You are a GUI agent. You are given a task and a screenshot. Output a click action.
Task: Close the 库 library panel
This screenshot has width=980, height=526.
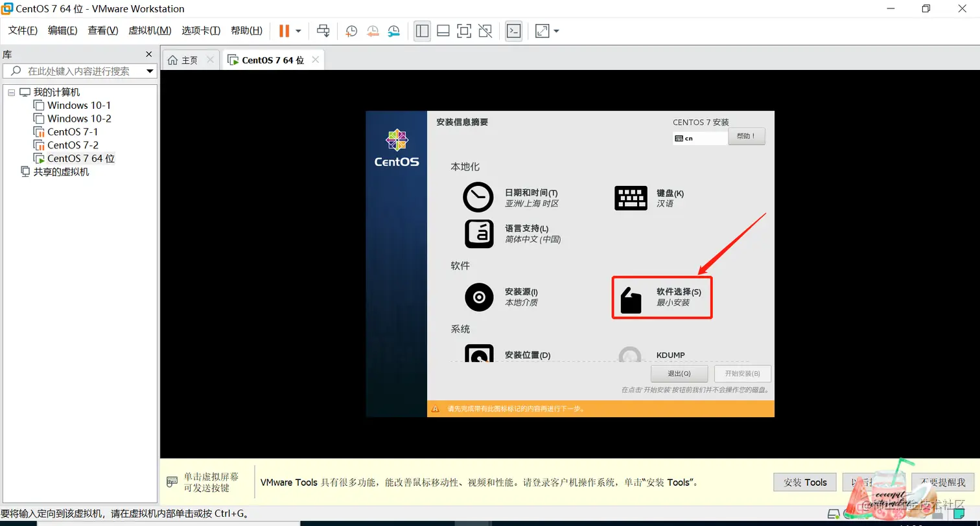pyautogui.click(x=149, y=54)
